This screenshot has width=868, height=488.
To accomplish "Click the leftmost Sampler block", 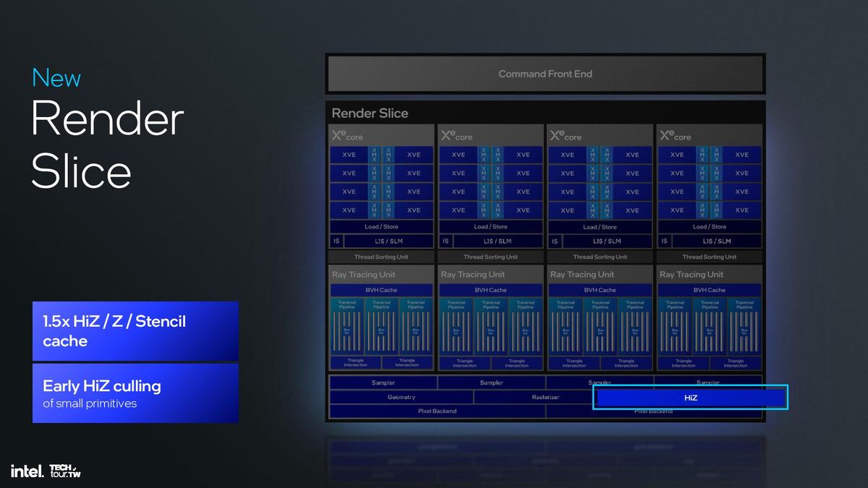I will click(x=383, y=383).
